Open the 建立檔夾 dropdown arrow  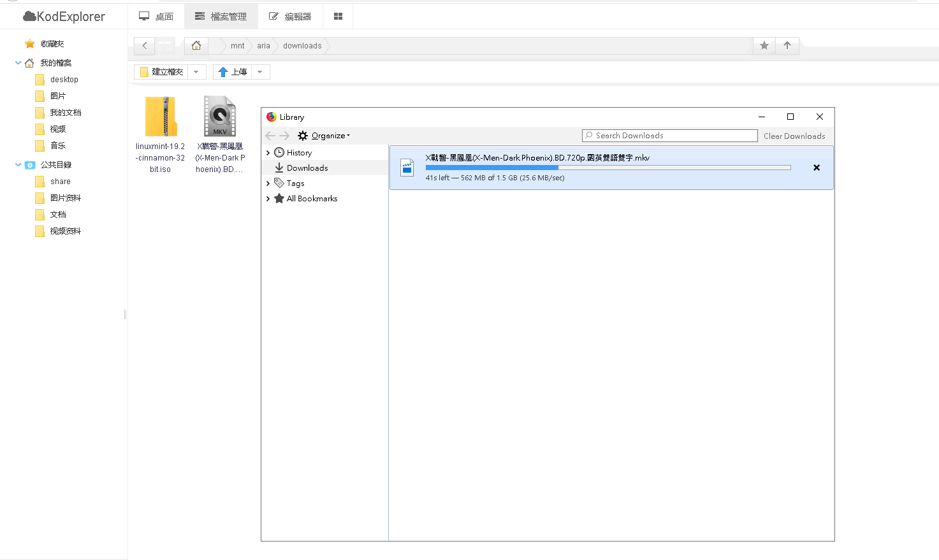pos(196,72)
